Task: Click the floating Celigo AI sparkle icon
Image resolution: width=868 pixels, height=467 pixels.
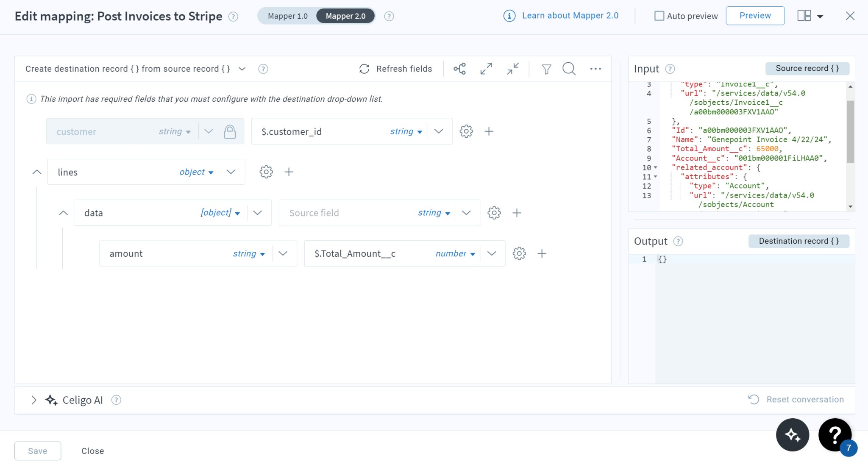Action: coord(792,434)
